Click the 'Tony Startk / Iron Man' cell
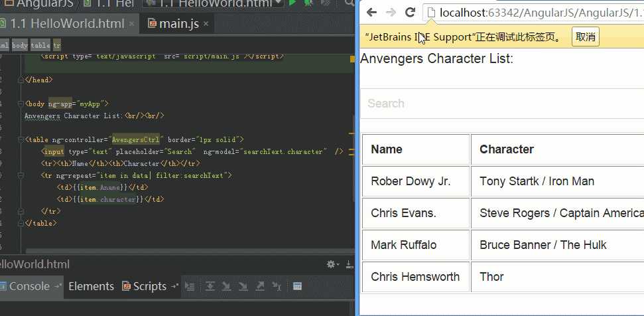Viewport: 644px width, 316px height. coord(557,181)
